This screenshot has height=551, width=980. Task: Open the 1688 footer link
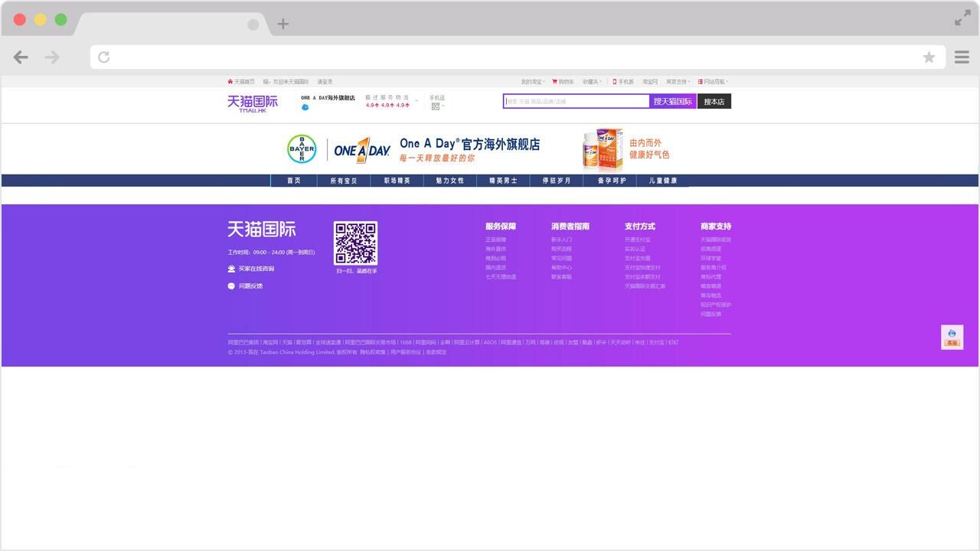point(405,342)
